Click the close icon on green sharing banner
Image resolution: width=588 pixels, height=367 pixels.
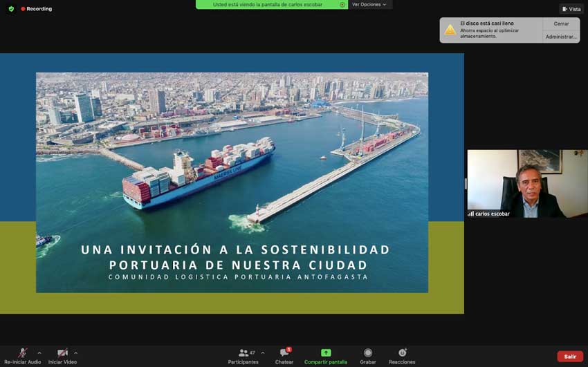tap(342, 4)
